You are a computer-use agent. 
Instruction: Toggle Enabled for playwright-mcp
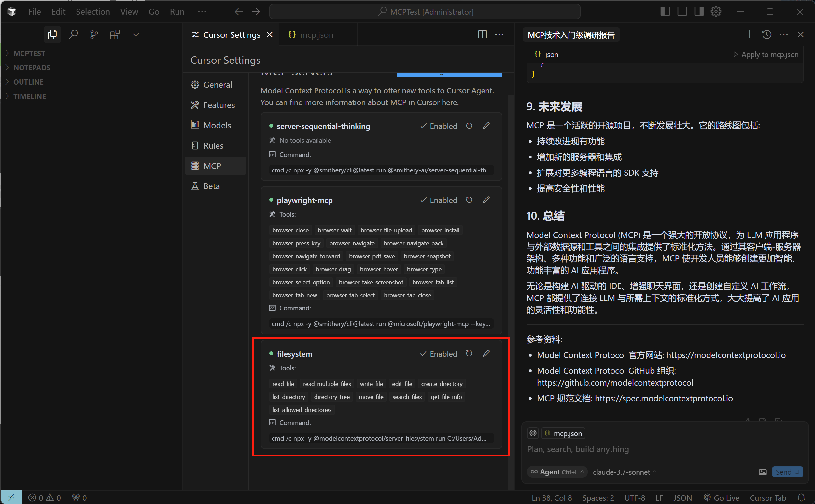[439, 200]
